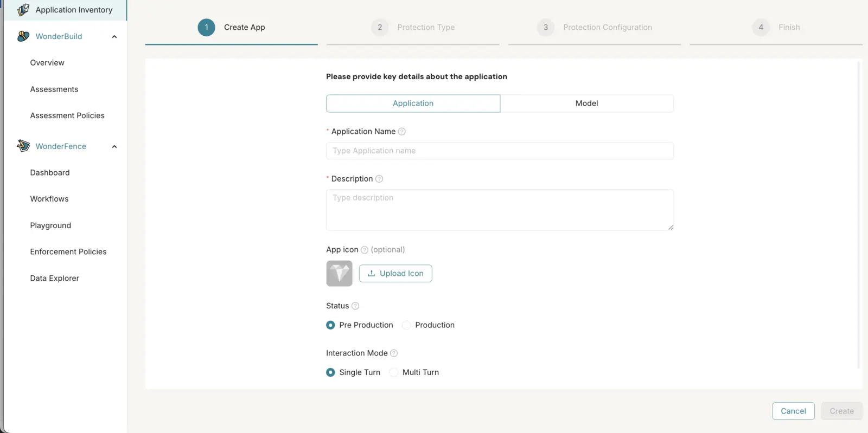
Task: Collapse the WonderFence section chevron
Action: pyautogui.click(x=114, y=147)
